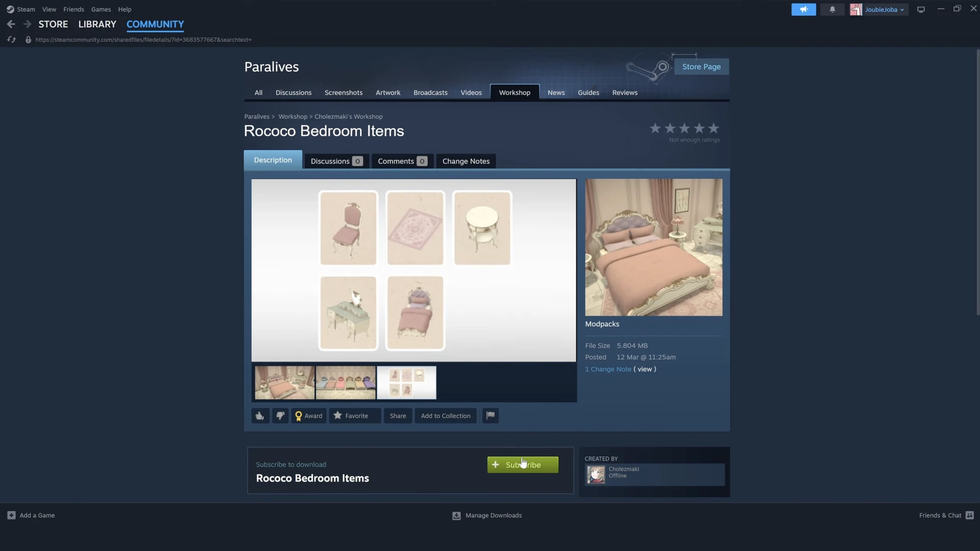Screen dimensions: 980x551
Task: Open Screenshots hub tab
Action: coord(344,92)
